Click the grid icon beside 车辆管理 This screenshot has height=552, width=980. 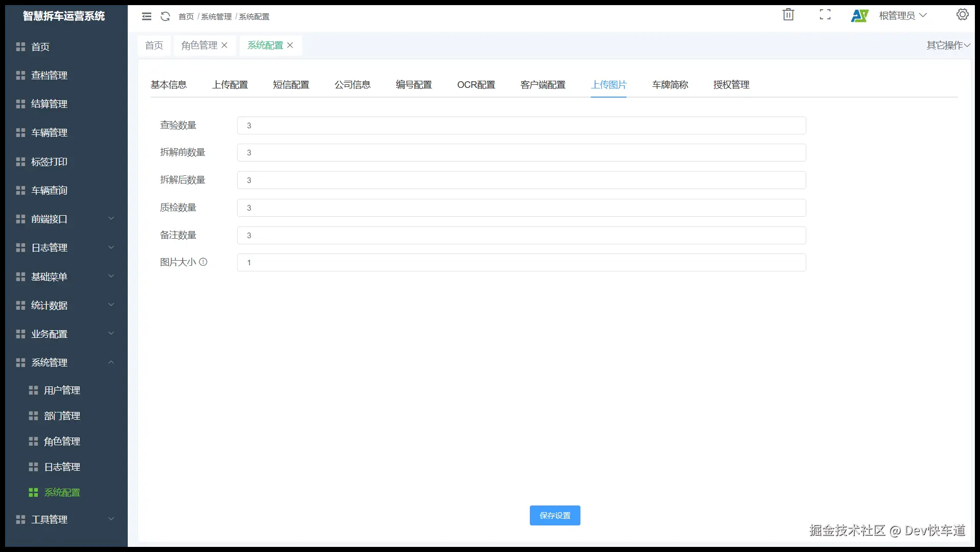pos(20,133)
